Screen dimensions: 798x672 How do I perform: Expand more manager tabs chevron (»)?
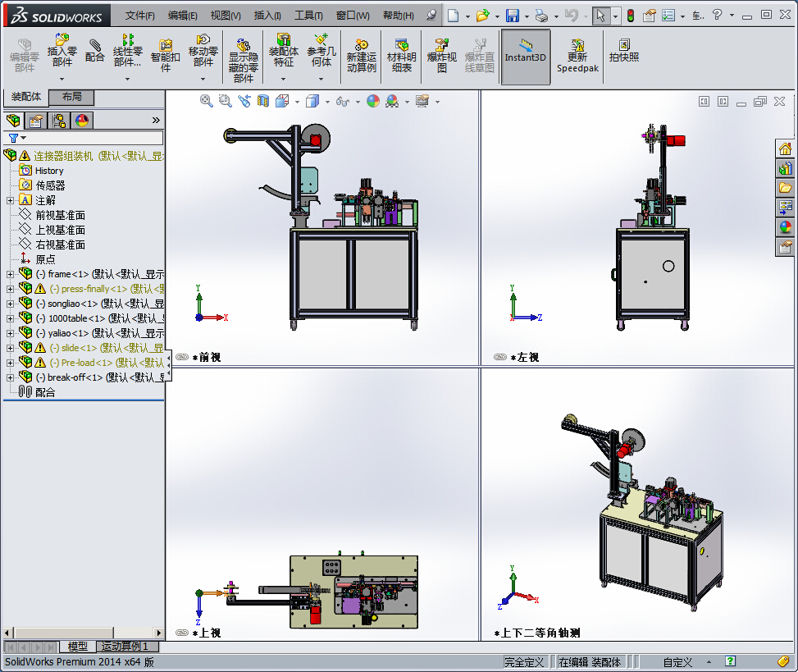point(156,120)
